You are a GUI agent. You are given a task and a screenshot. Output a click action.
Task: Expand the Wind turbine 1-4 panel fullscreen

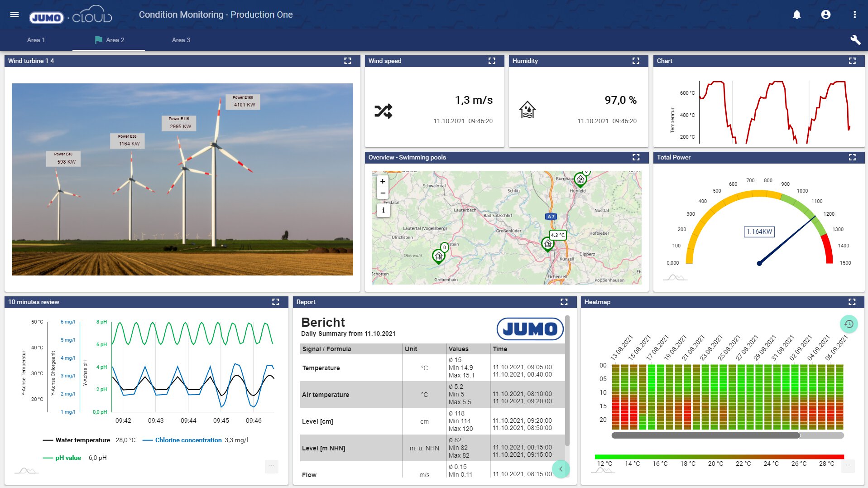coord(347,61)
